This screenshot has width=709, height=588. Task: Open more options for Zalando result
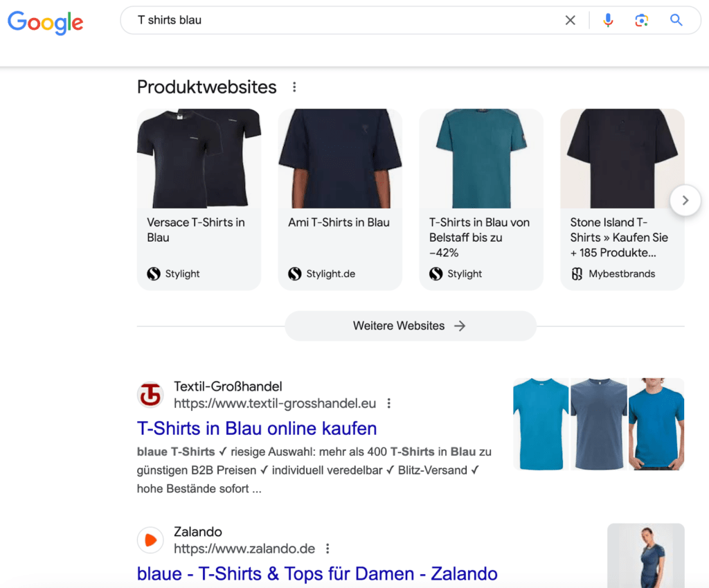click(x=327, y=549)
